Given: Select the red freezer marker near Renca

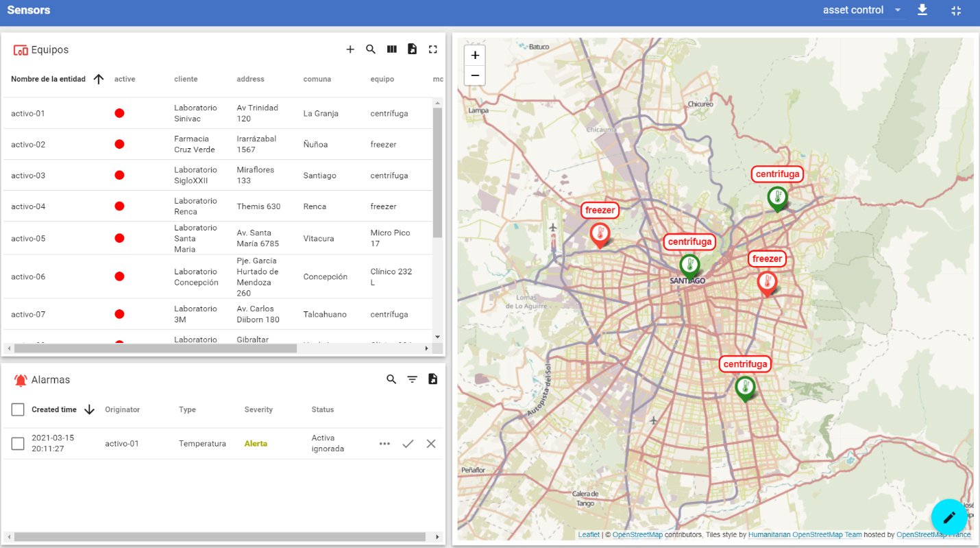Looking at the screenshot, I should point(600,234).
